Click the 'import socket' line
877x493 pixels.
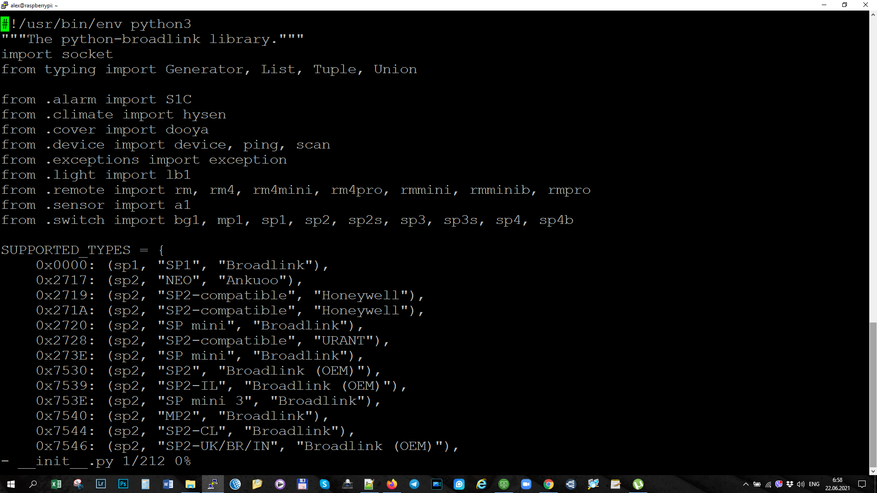(x=57, y=54)
